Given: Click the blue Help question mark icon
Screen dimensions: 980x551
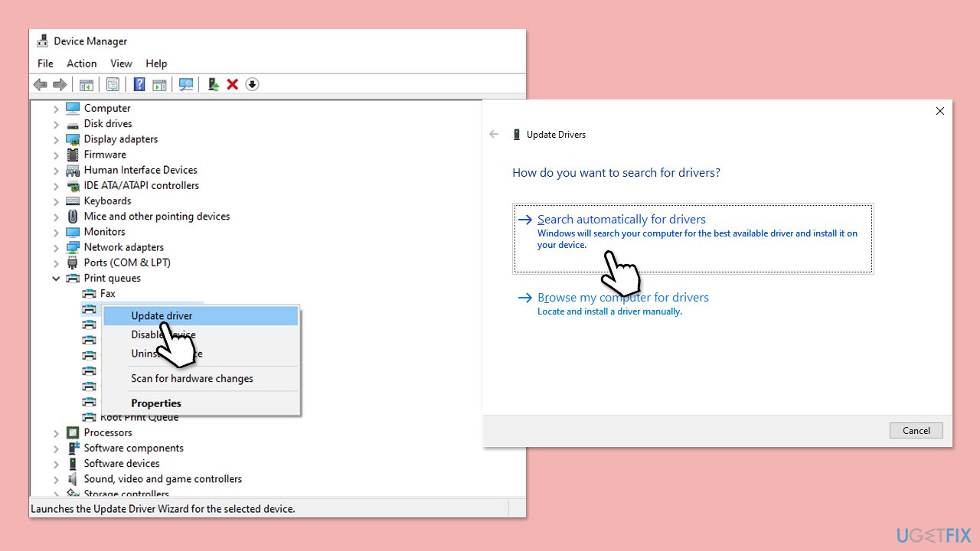Looking at the screenshot, I should pyautogui.click(x=139, y=84).
